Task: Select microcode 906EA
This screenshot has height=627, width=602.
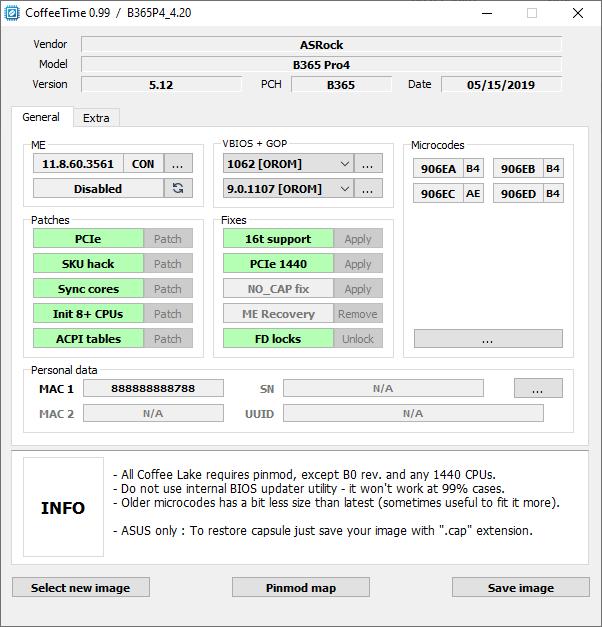Action: (x=438, y=168)
